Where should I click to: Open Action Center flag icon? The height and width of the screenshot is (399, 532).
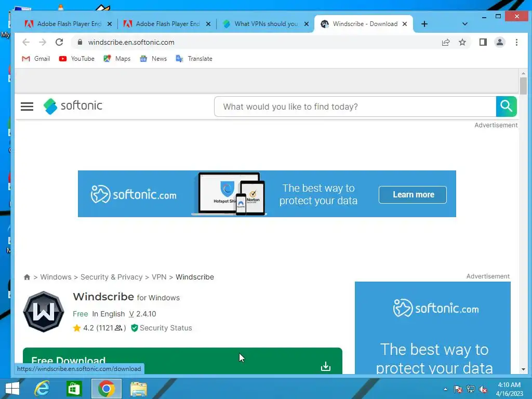458,389
